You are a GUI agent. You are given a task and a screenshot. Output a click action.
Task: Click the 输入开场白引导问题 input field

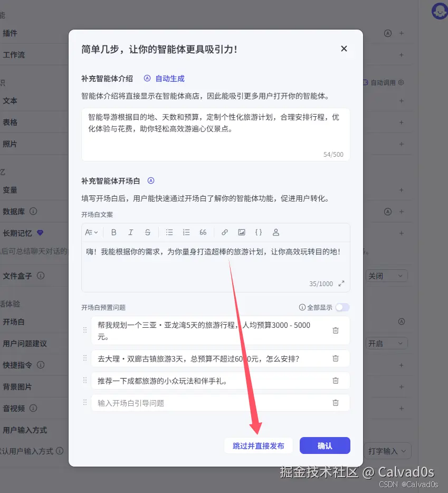220,403
